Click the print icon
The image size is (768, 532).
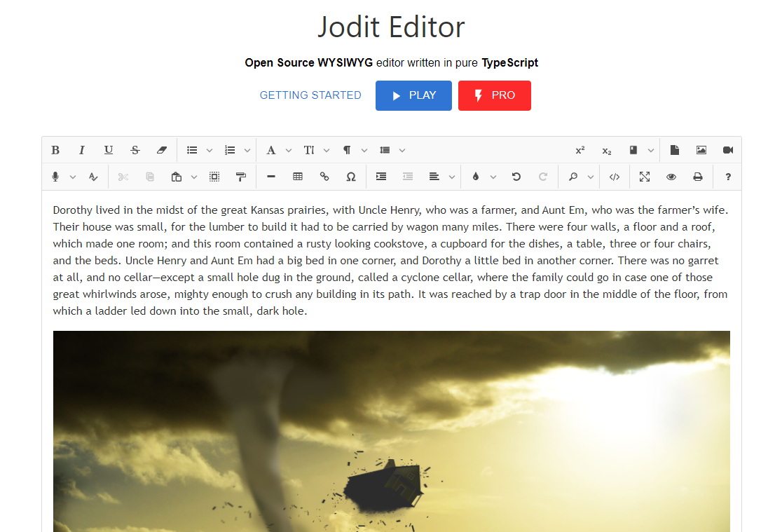pos(698,177)
